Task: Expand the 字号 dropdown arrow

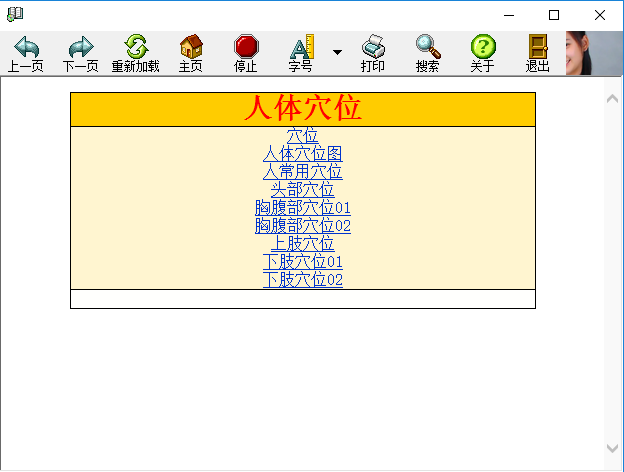Action: click(337, 52)
